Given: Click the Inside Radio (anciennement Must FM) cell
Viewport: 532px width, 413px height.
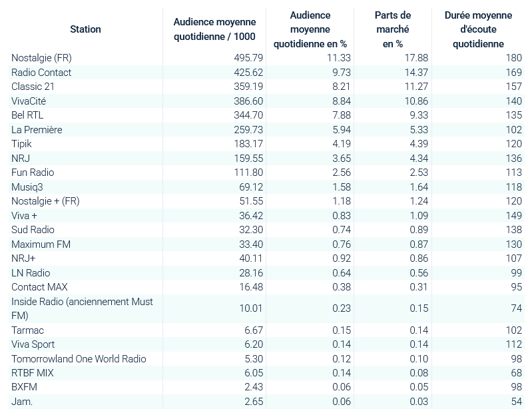Looking at the screenshot, I should click(x=82, y=308).
